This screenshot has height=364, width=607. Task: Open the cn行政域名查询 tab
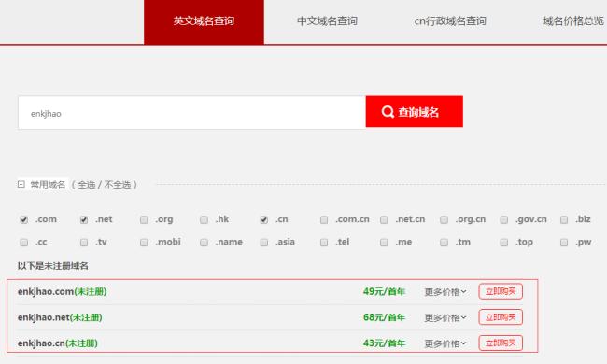pos(450,21)
